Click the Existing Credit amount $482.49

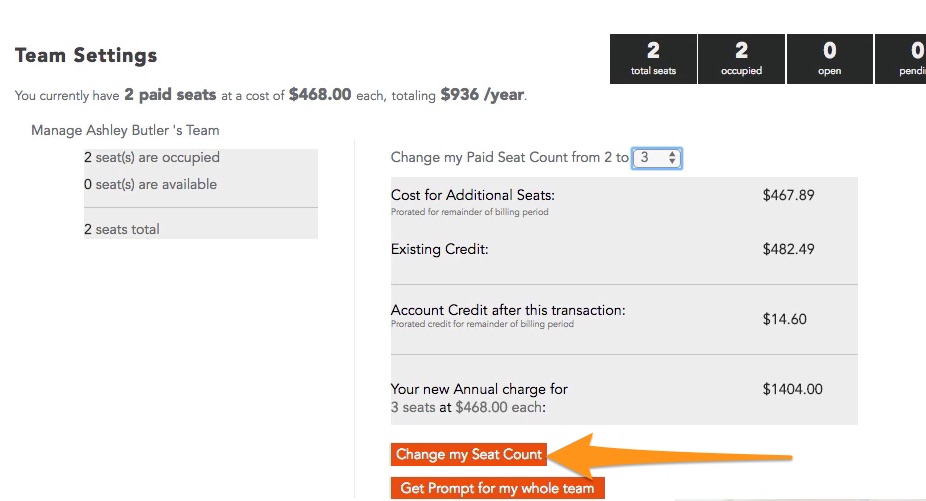pos(788,249)
